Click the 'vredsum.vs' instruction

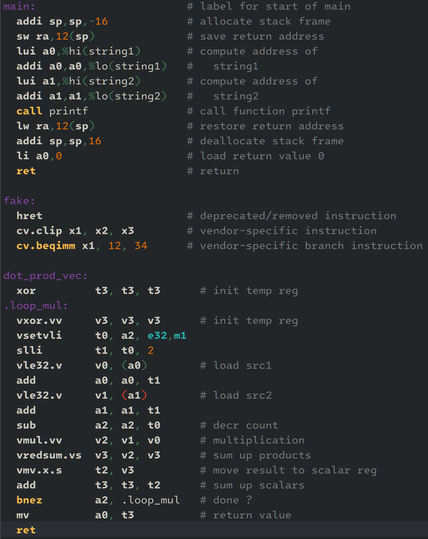click(49, 455)
